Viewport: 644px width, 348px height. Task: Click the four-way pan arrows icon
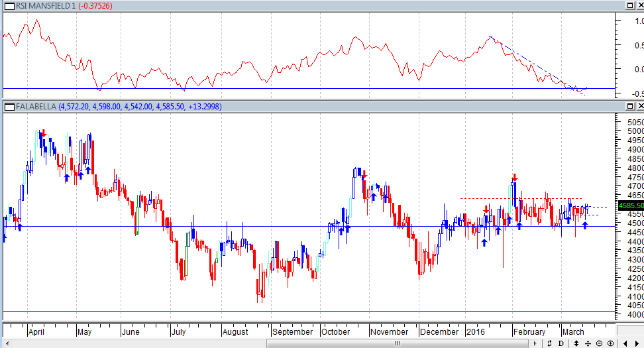pyautogui.click(x=588, y=343)
